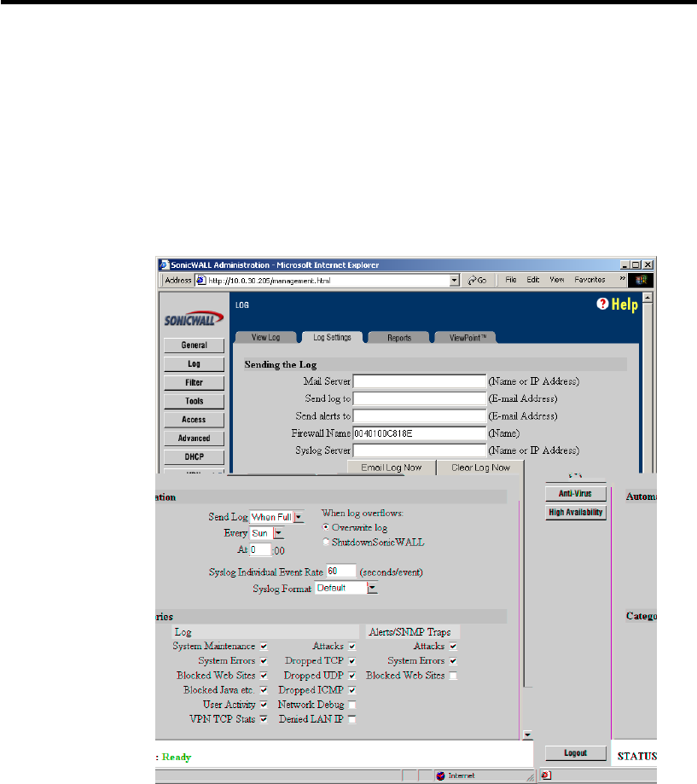Click the At hour input field
The image size is (697, 784).
click(260, 549)
